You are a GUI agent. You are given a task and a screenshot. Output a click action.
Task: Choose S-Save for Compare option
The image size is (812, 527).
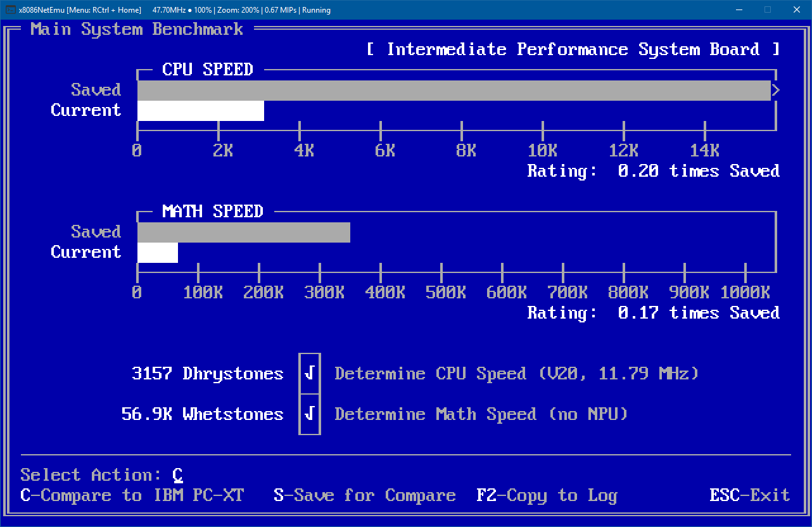(x=364, y=495)
